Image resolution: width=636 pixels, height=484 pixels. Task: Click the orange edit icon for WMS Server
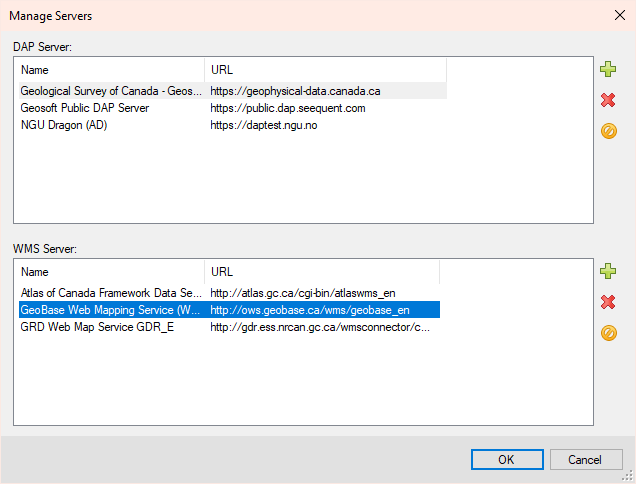pos(608,333)
